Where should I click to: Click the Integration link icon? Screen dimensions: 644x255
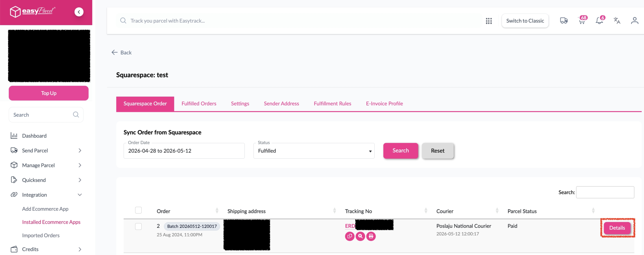(14, 195)
